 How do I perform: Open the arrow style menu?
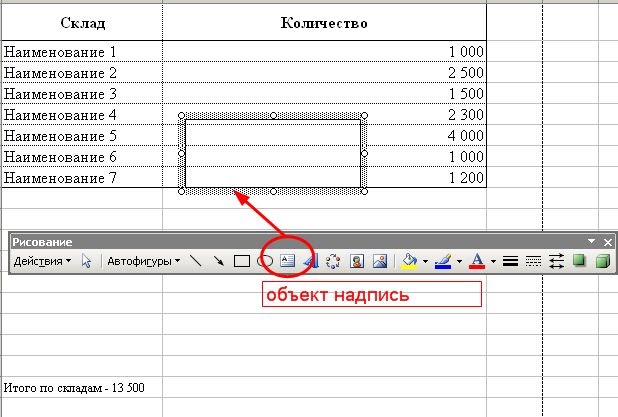(556, 261)
